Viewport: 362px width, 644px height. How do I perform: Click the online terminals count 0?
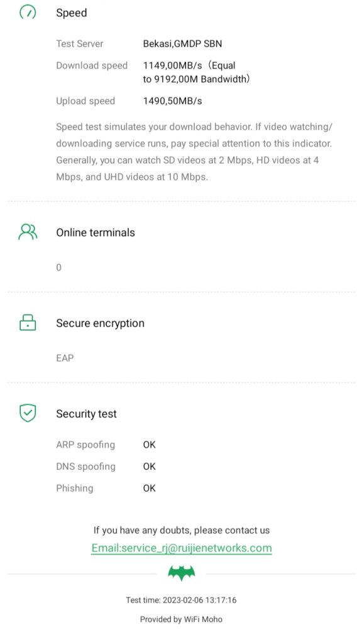point(58,268)
